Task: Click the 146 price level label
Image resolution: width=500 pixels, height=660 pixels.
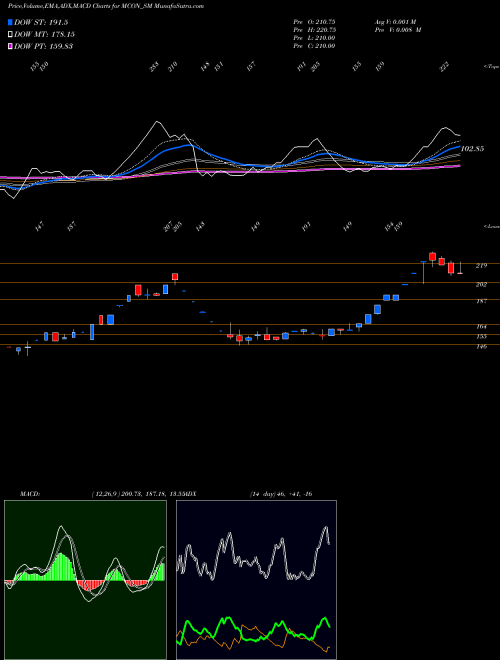Action: (481, 346)
